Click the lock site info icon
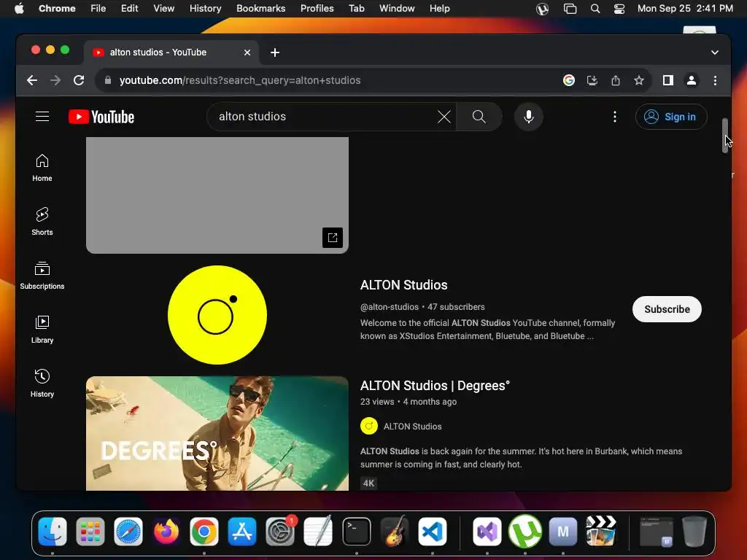This screenshot has width=747, height=560. [x=108, y=80]
